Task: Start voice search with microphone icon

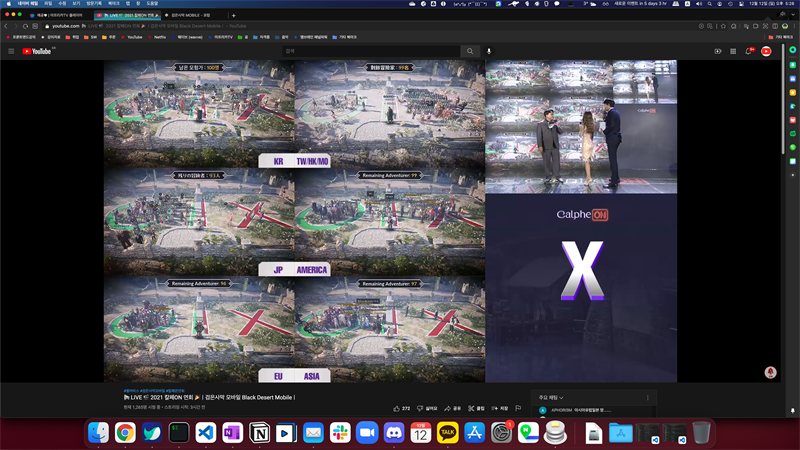Action: pyautogui.click(x=489, y=51)
